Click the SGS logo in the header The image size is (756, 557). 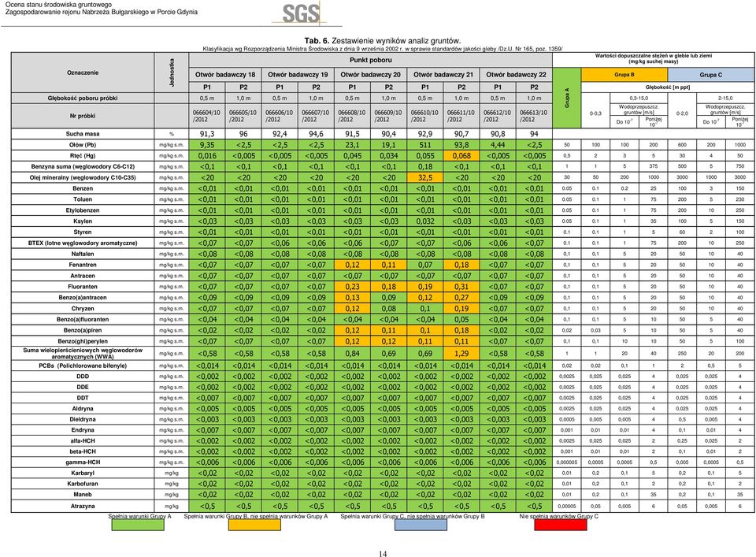pos(301,13)
